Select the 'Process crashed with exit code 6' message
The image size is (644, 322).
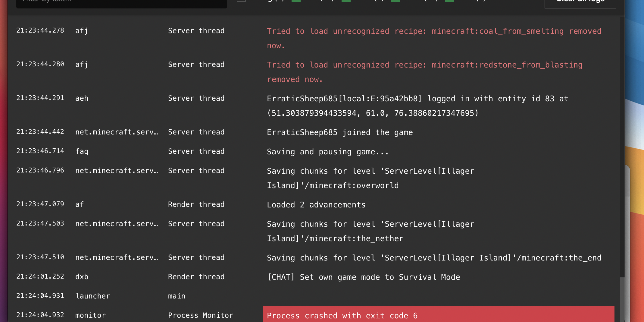coord(342,316)
